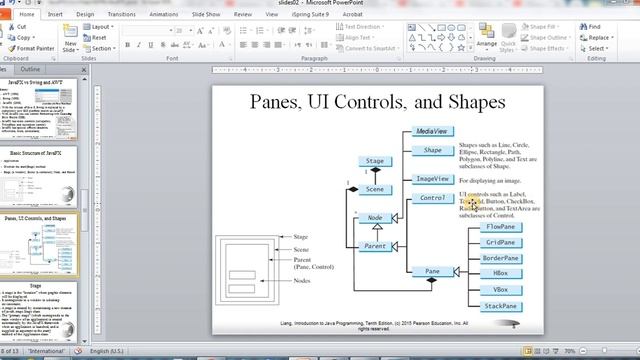Clear all text formatting
640x360 pixels.
tap(227, 31)
